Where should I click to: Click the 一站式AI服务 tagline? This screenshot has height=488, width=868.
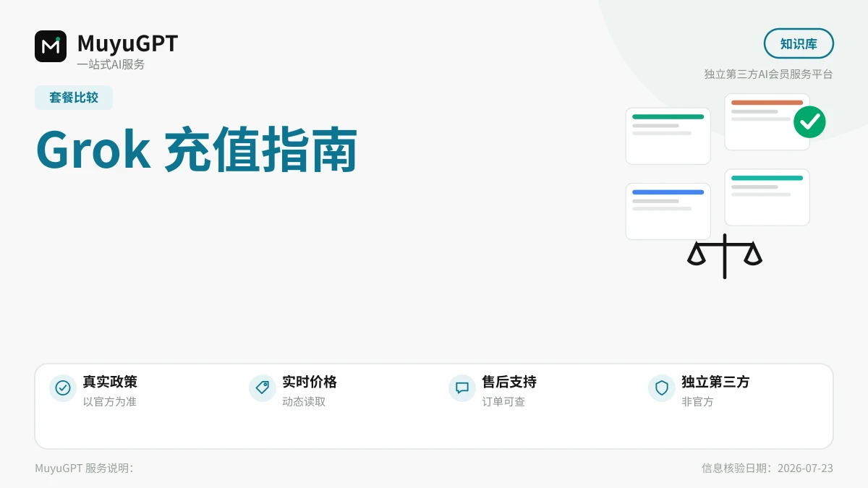point(111,64)
